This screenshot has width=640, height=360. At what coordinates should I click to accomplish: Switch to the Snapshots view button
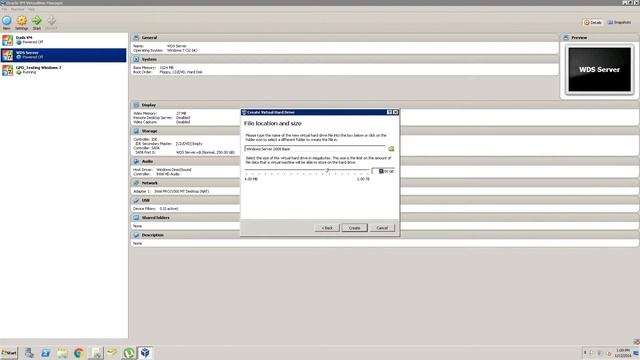(x=620, y=22)
